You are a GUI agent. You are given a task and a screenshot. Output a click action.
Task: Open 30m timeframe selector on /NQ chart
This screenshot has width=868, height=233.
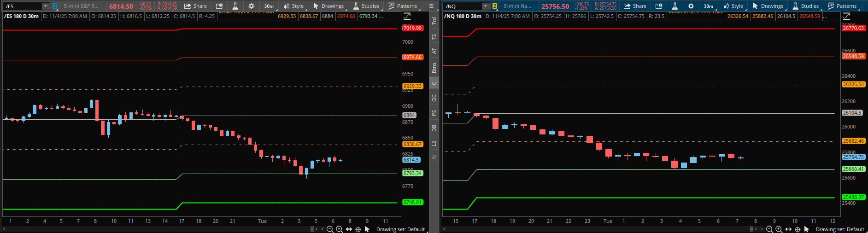(x=709, y=6)
